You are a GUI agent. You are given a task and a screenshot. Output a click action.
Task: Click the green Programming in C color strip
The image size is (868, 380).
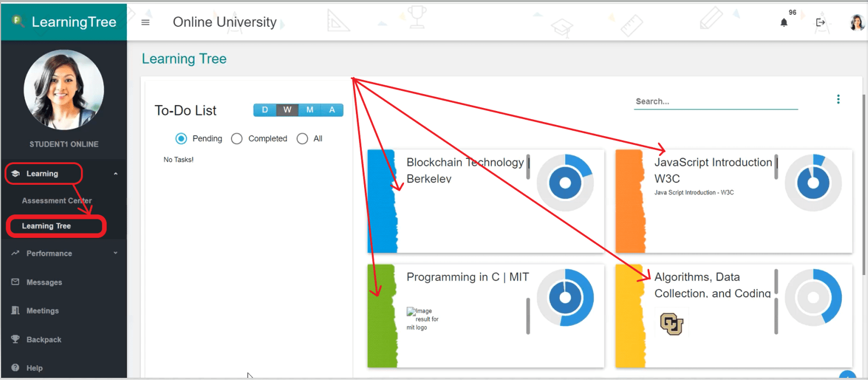(382, 316)
